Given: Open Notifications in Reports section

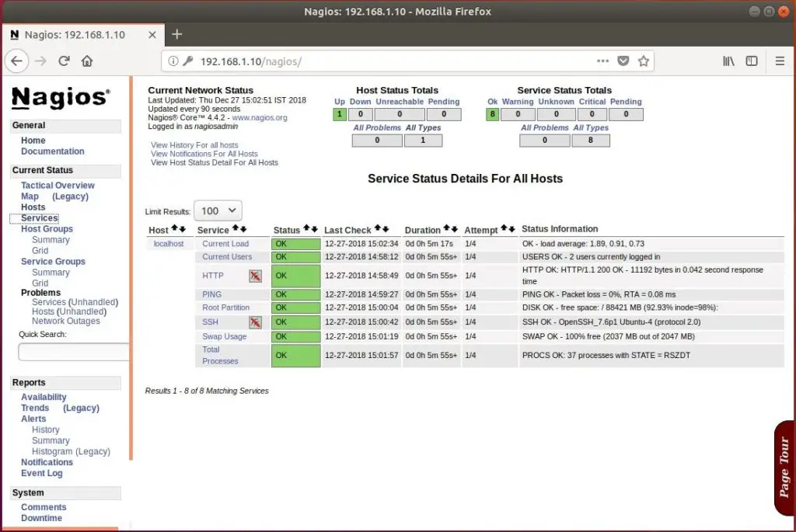Looking at the screenshot, I should point(47,462).
